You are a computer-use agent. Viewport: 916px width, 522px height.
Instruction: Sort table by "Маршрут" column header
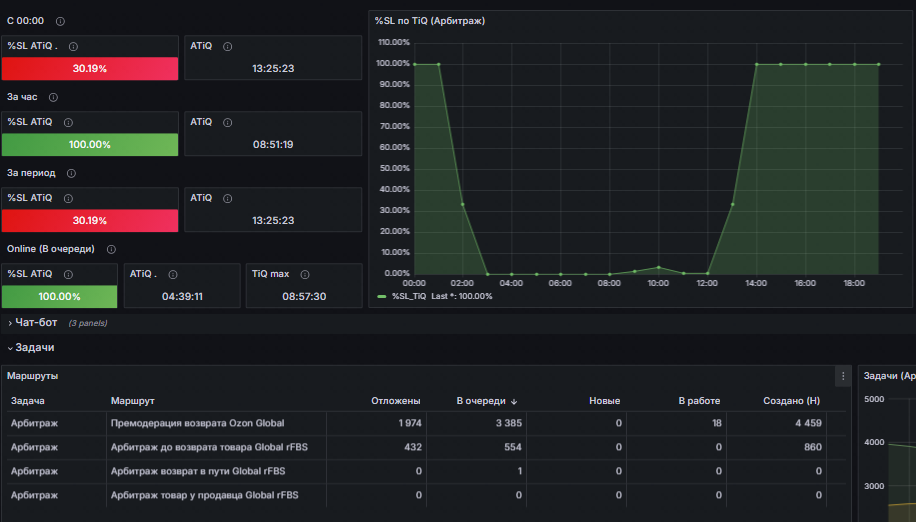[133, 401]
